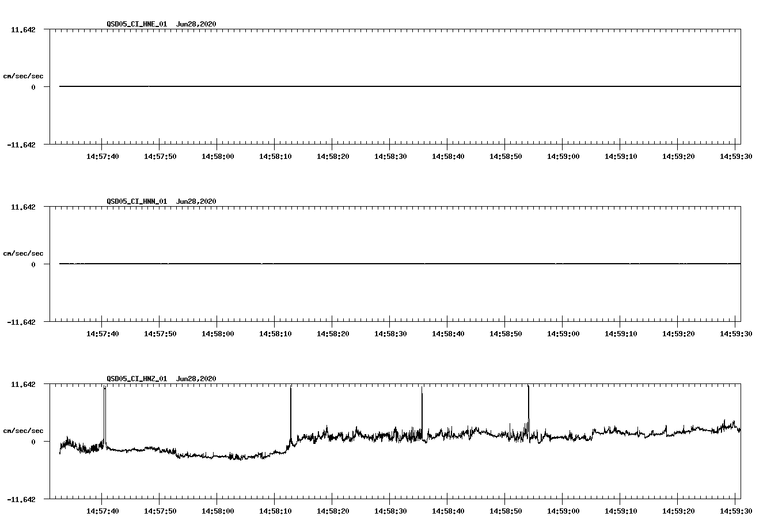Click the 14:57:40 time label under HNN plot

[103, 333]
